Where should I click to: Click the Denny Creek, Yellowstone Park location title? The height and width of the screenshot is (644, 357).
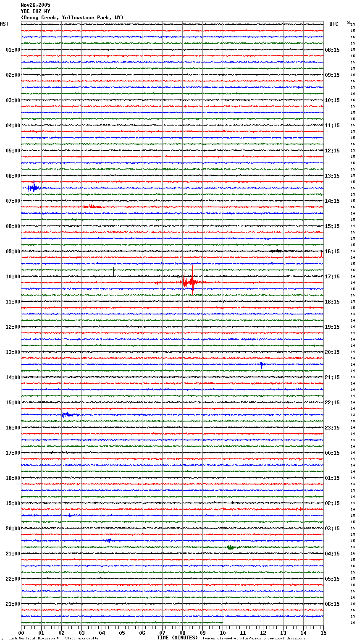click(x=72, y=18)
